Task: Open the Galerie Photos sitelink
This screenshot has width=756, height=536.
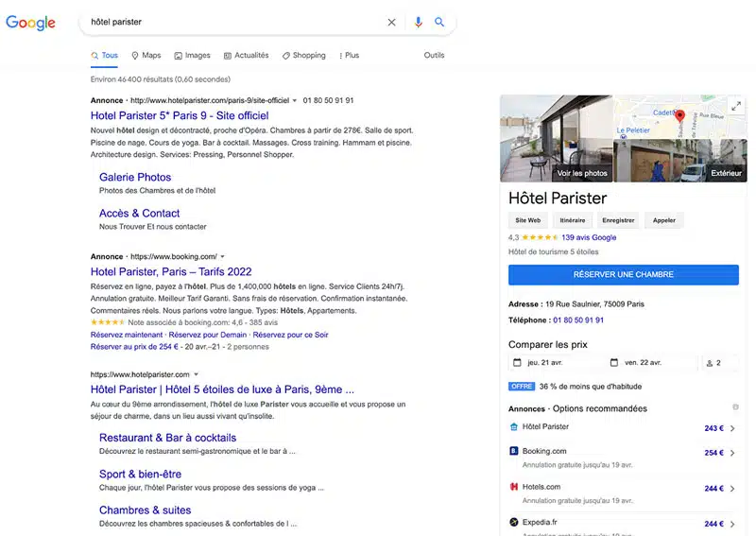Action: click(135, 177)
